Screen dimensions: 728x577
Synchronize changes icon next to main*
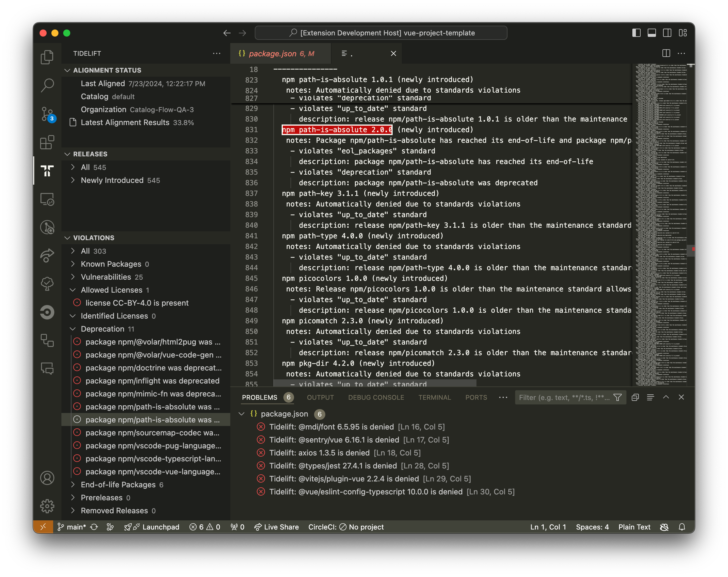tap(94, 527)
